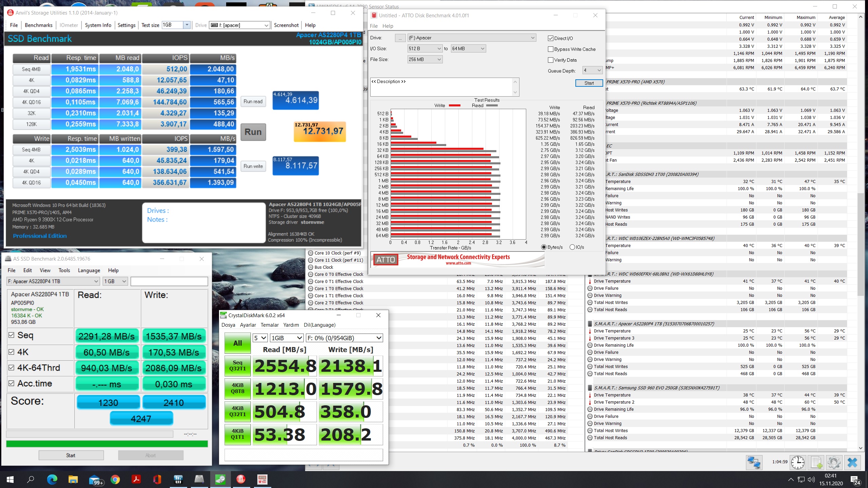The width and height of the screenshot is (868, 488).
Task: Open ATTO I/O Size 512 B dropdown
Action: [x=425, y=48]
